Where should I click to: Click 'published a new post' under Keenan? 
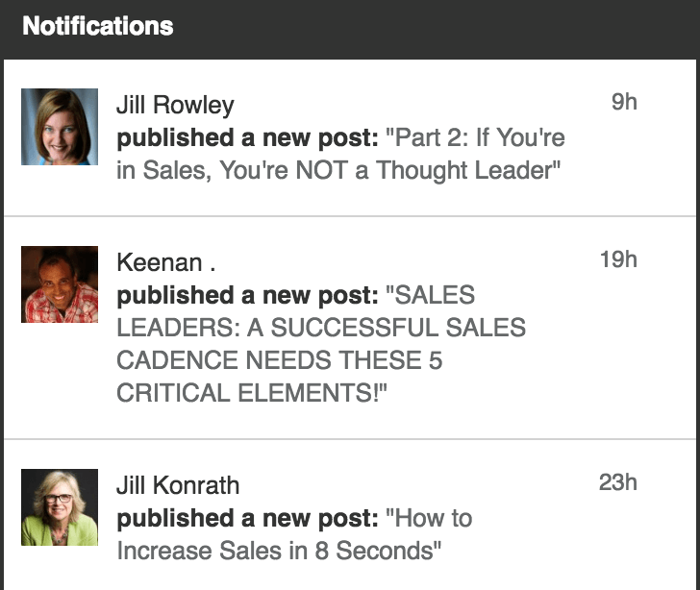247,295
